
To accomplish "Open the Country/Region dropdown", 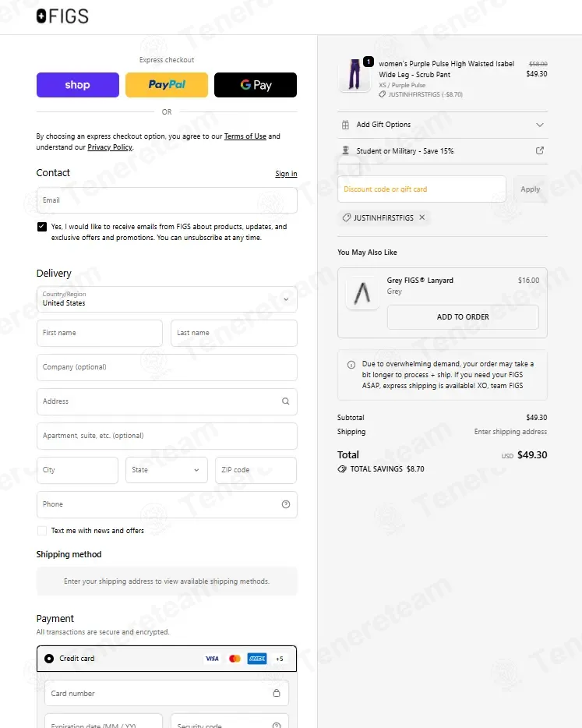I will tap(167, 299).
